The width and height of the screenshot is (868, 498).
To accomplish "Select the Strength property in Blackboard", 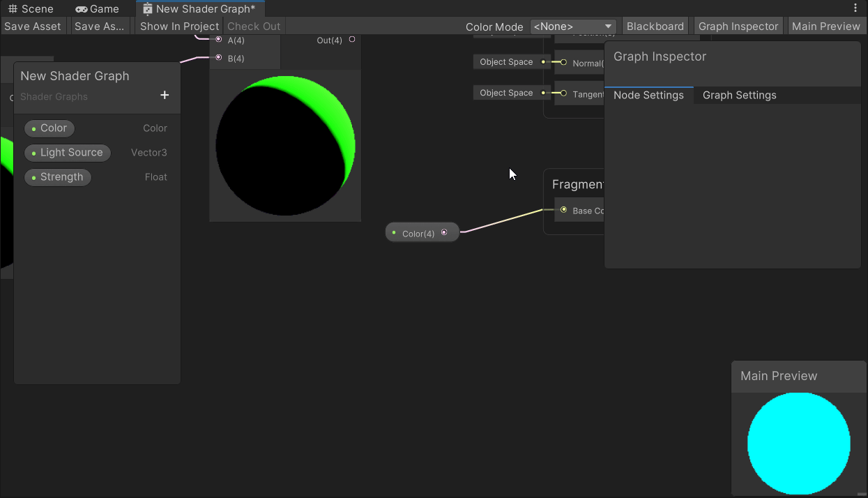I will pyautogui.click(x=58, y=177).
